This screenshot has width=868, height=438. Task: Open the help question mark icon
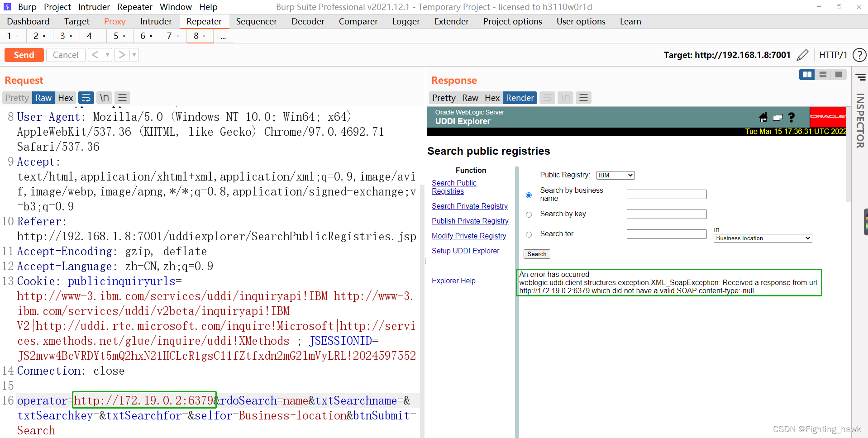click(859, 55)
